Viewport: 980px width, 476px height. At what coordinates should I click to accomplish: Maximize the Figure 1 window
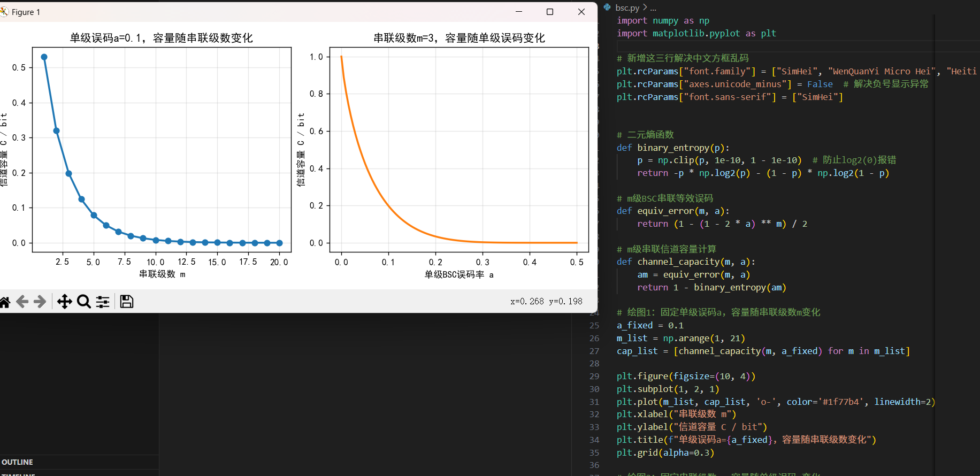[x=550, y=12]
